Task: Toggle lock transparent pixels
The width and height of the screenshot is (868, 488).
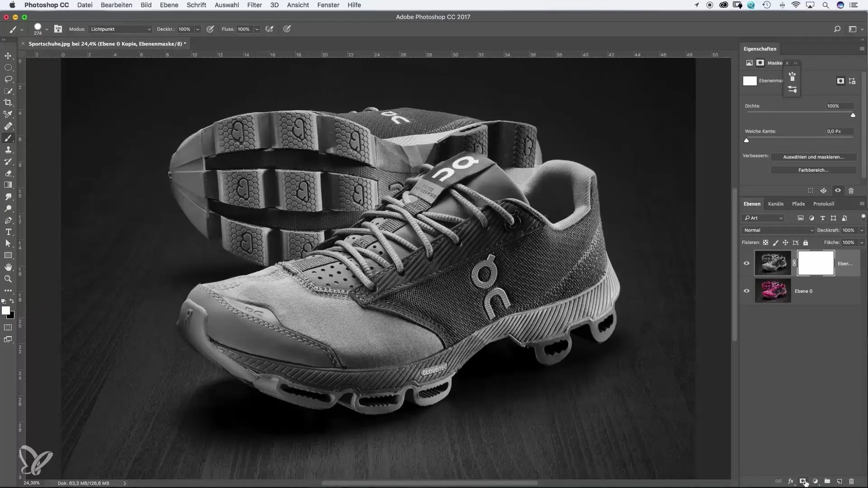Action: click(765, 243)
